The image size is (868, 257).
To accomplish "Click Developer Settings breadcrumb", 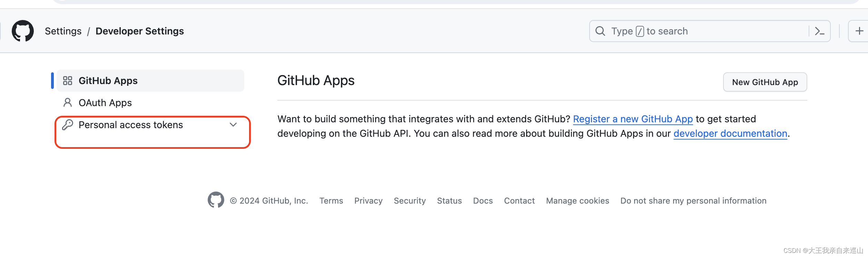I will click(140, 31).
